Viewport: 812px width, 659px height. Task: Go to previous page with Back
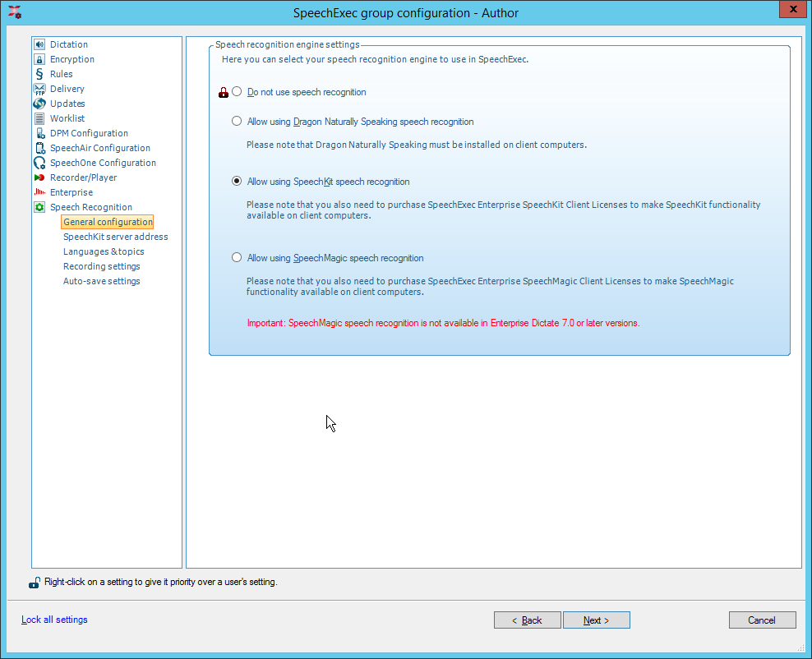coord(527,620)
